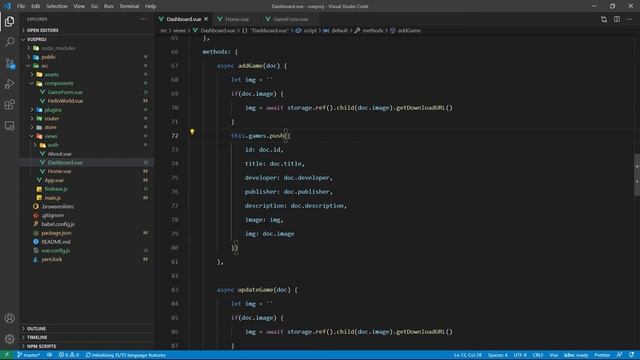Open the Run and Debug view

(9, 84)
